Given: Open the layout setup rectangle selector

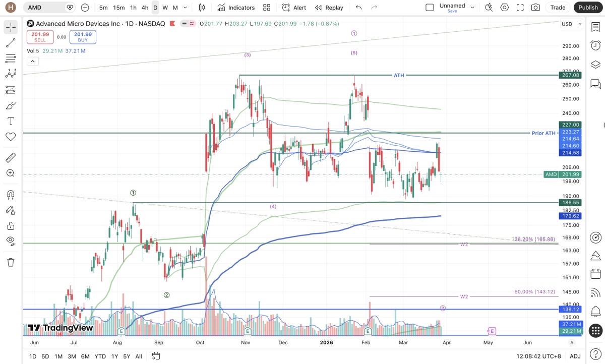Looking at the screenshot, I should click(x=430, y=8).
